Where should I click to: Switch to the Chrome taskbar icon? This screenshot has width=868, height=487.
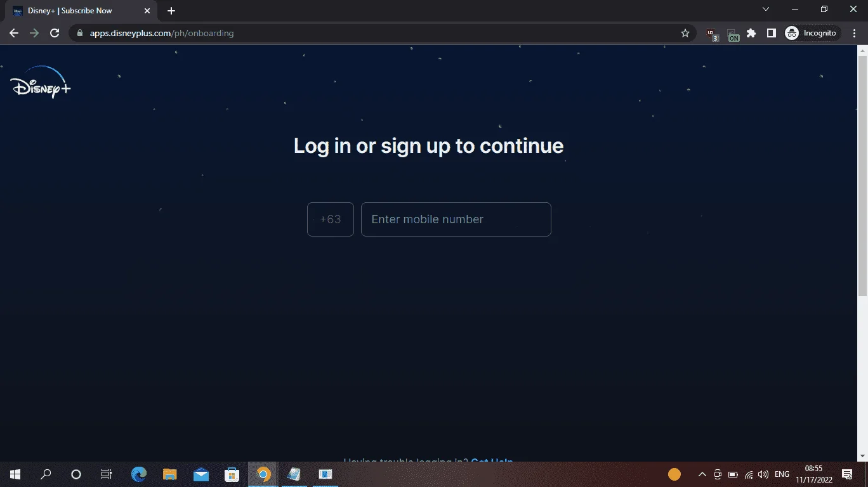pos(263,474)
